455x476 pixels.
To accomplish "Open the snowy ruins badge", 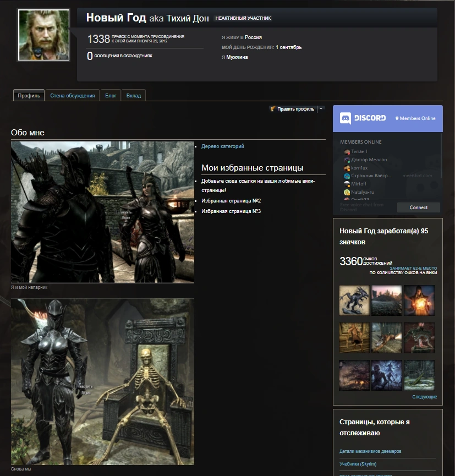I will 419,375.
